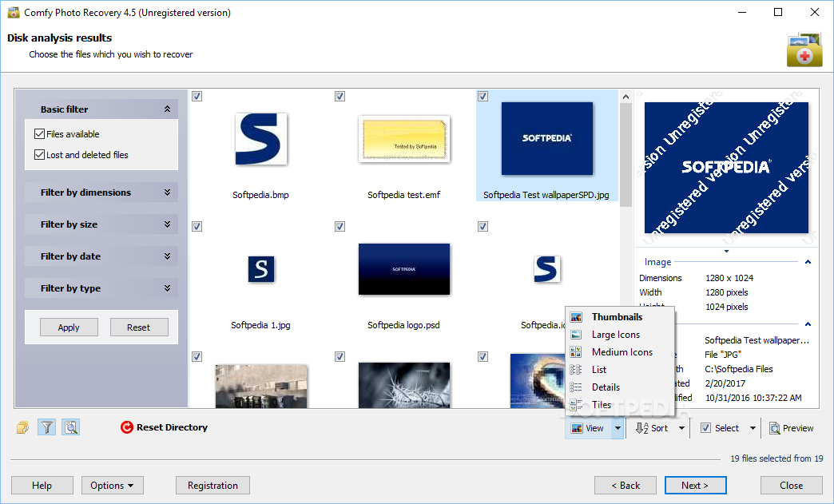Click the preview pane collapse arrow under image
The height and width of the screenshot is (504, 834).
point(726,251)
